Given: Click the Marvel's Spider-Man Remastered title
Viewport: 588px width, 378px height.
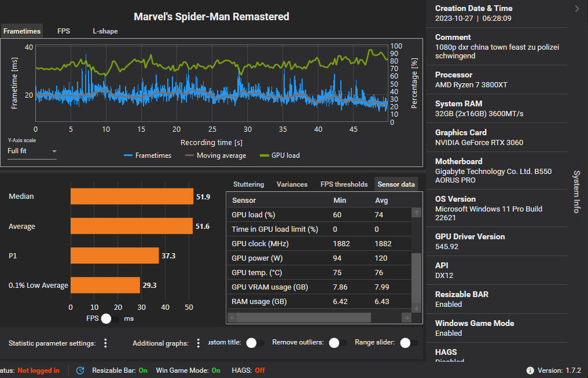Looking at the screenshot, I should pos(211,17).
